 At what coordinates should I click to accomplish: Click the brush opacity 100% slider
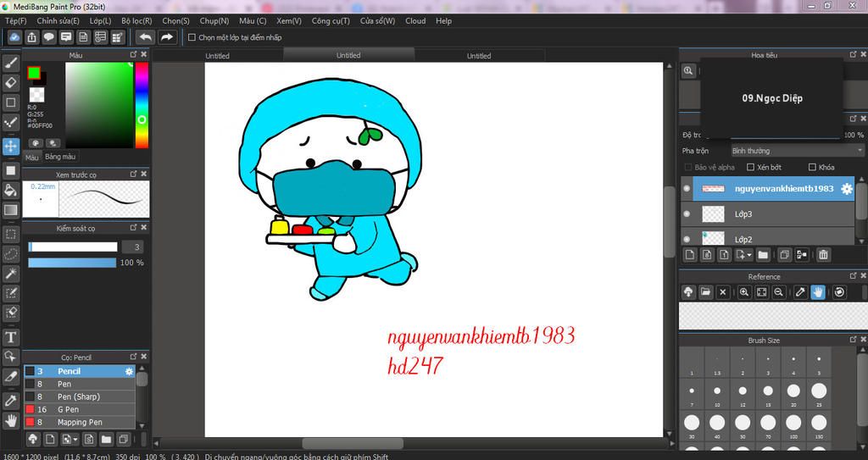pyautogui.click(x=73, y=263)
